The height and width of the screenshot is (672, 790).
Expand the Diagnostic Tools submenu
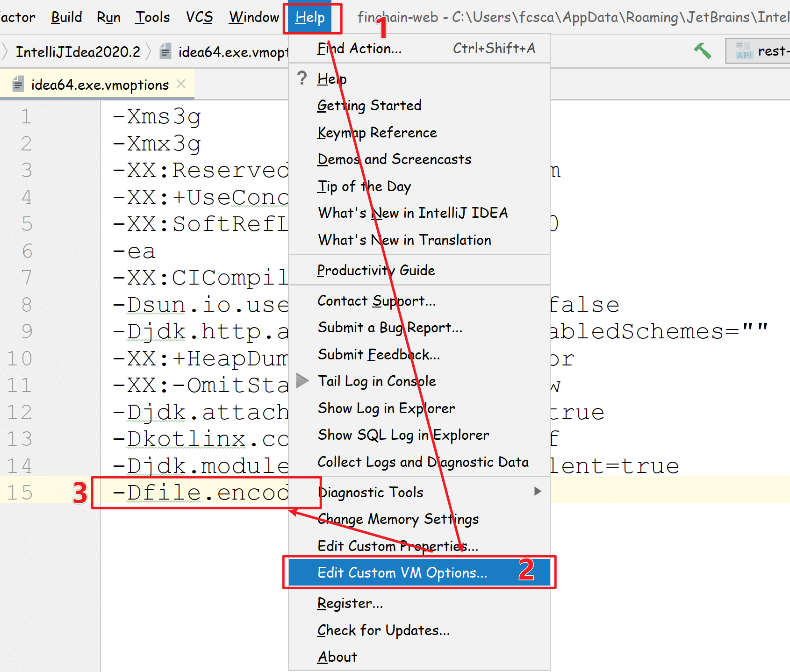tap(419, 493)
